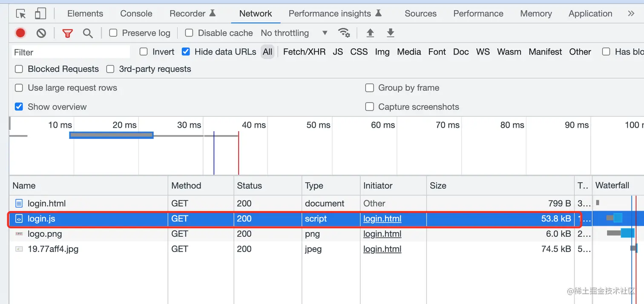Image resolution: width=644 pixels, height=304 pixels.
Task: Stop recording network log
Action: click(x=20, y=33)
